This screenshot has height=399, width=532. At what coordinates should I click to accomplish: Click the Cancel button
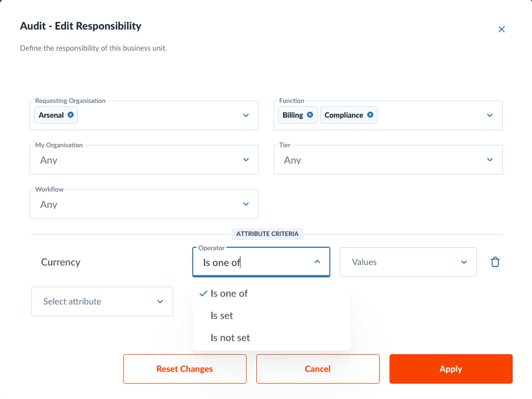click(318, 369)
